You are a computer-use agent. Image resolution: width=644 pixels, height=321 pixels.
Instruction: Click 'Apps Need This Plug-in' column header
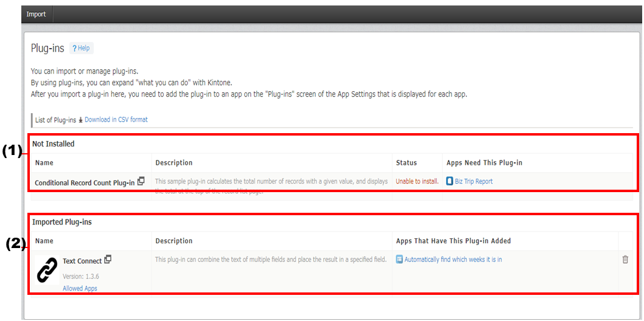click(x=485, y=163)
